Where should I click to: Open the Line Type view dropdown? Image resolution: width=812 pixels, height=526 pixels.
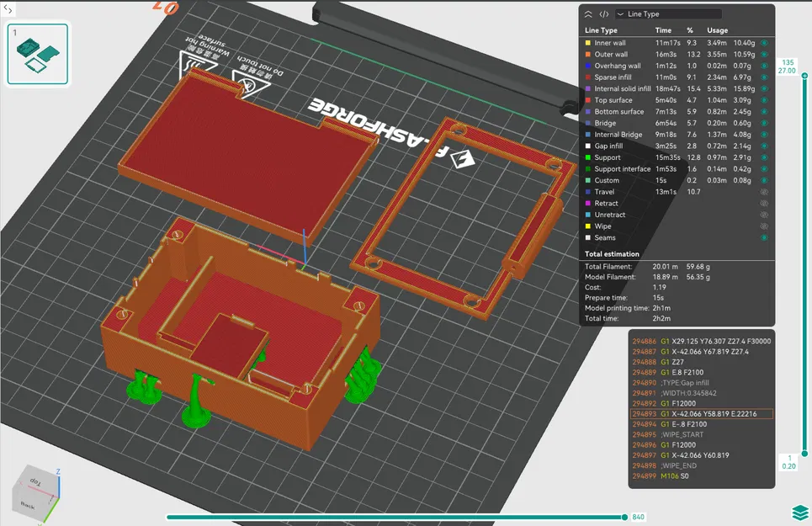[668, 14]
